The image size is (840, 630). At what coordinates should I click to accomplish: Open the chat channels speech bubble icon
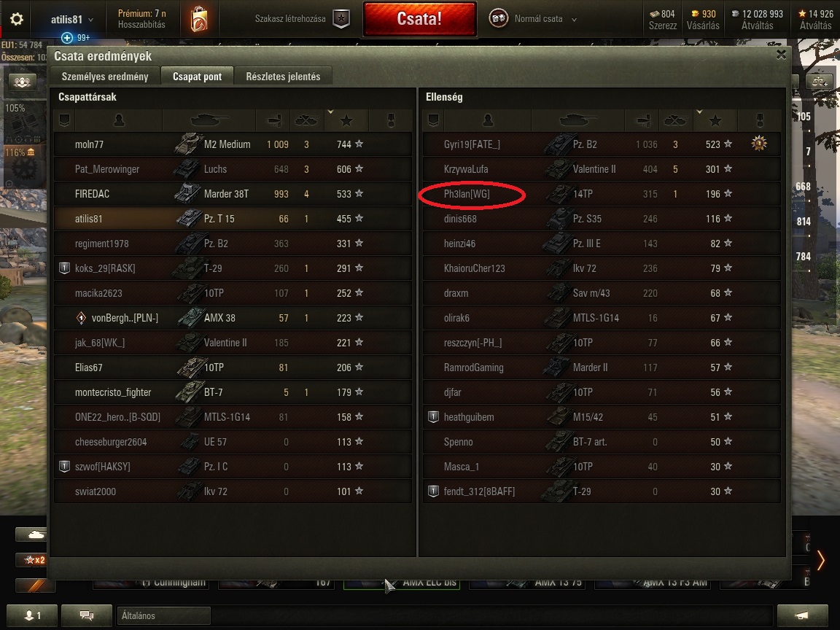click(87, 615)
